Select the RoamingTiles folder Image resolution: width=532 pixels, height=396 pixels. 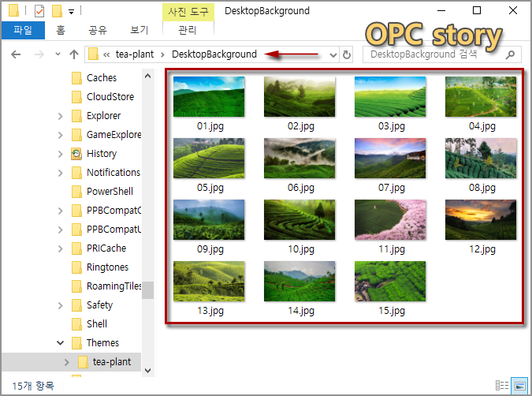coord(114,286)
